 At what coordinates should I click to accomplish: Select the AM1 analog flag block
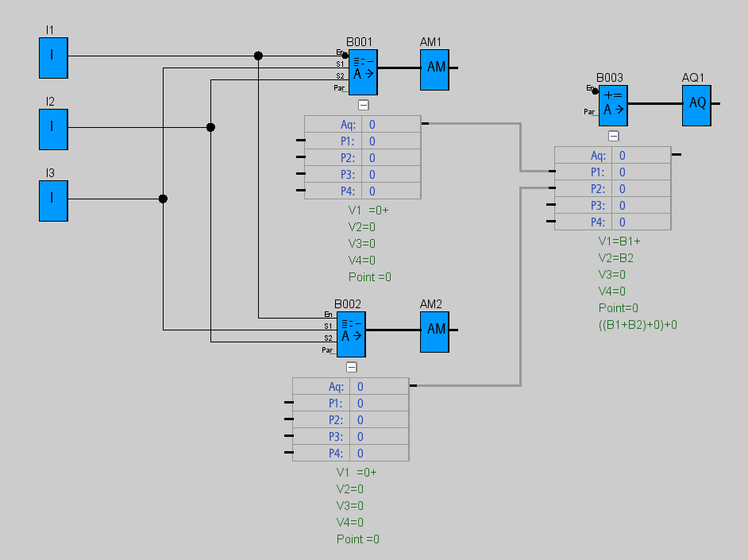pyautogui.click(x=434, y=70)
